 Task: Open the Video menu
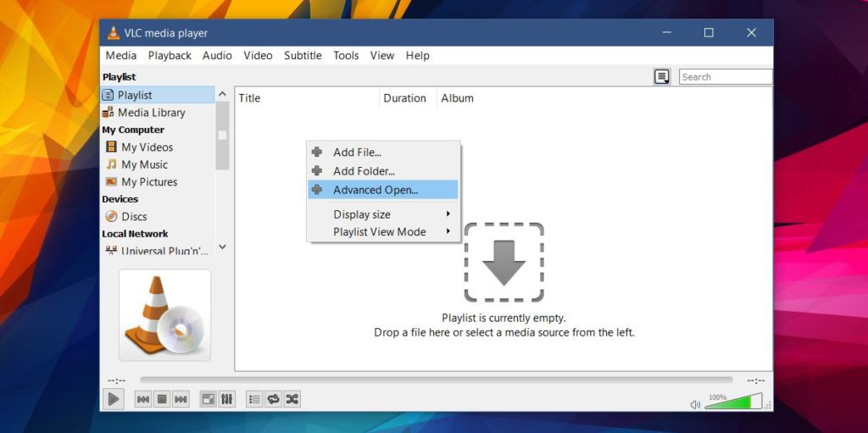[x=258, y=55]
